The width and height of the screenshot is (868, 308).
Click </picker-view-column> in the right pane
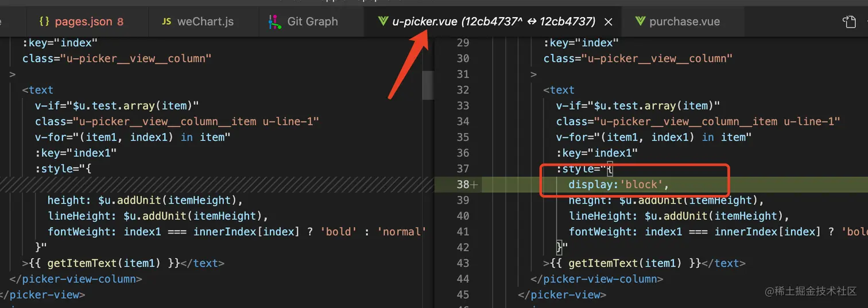click(x=597, y=279)
